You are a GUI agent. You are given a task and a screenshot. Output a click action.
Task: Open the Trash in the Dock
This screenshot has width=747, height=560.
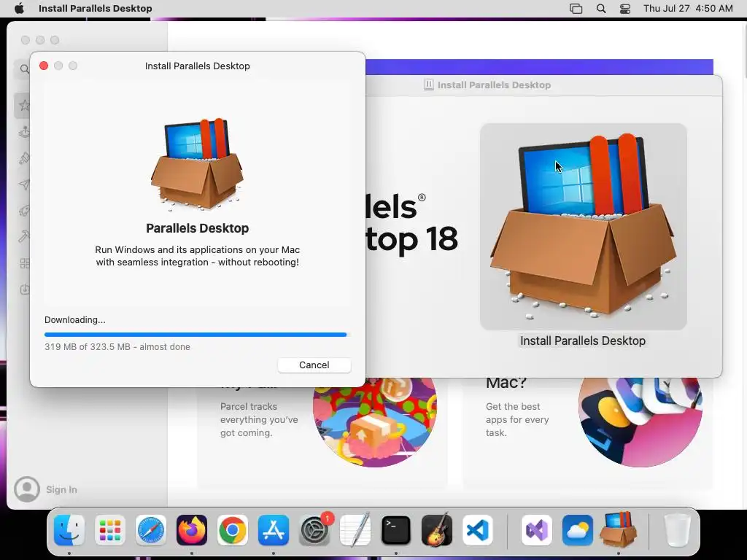pyautogui.click(x=677, y=530)
